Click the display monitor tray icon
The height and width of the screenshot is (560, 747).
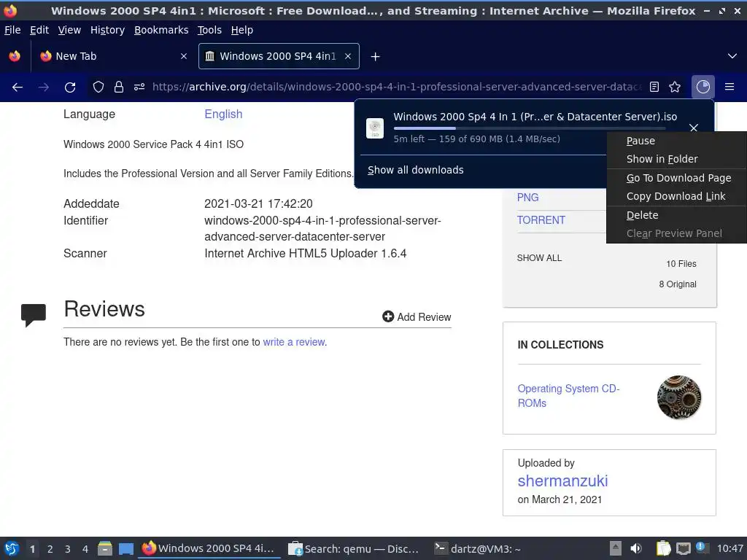[x=683, y=548]
